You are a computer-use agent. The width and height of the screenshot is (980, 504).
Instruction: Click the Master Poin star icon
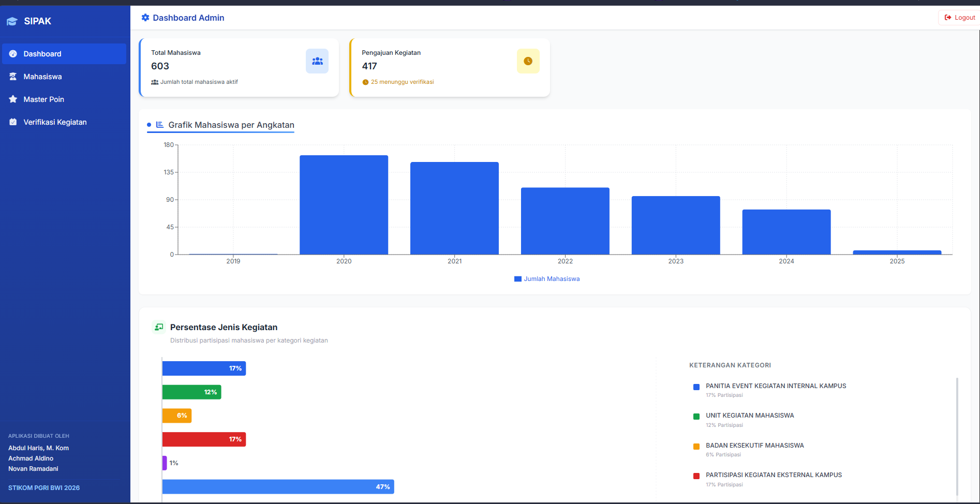click(x=13, y=99)
